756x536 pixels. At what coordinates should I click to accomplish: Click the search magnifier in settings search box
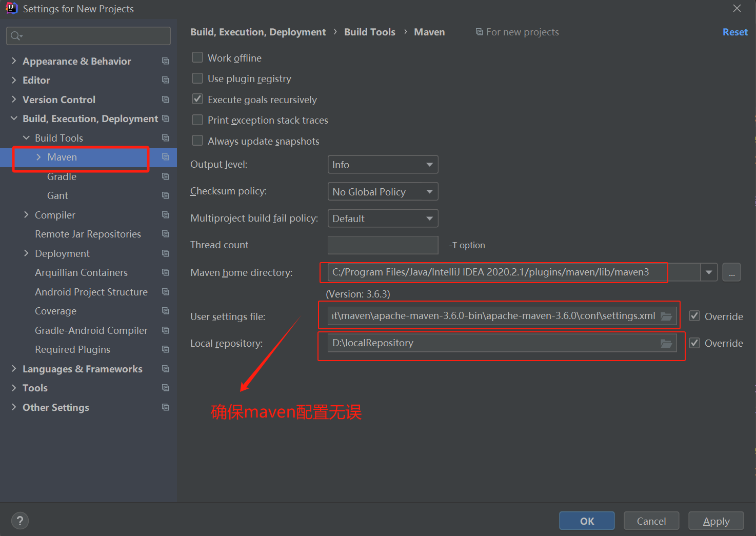(16, 36)
